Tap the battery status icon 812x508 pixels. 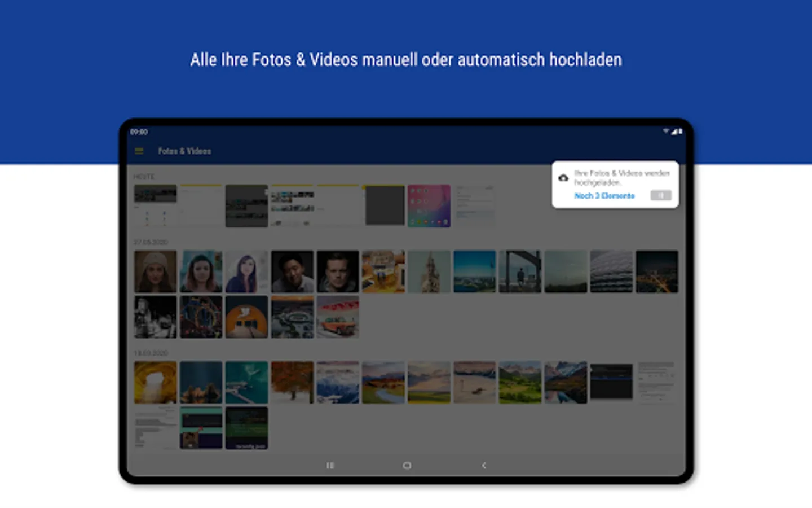680,131
